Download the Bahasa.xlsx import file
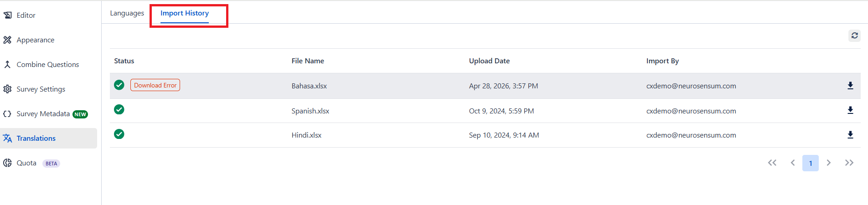The height and width of the screenshot is (205, 868). pyautogui.click(x=850, y=86)
